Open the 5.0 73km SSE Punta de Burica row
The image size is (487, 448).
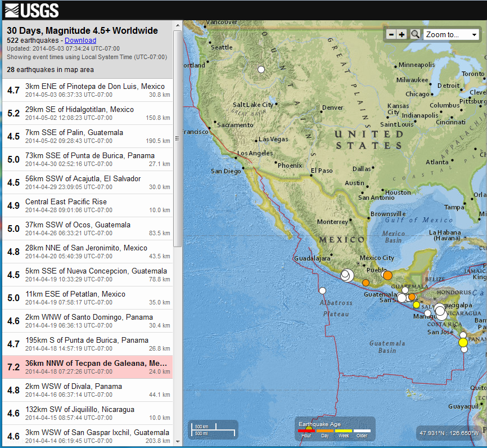coord(88,159)
